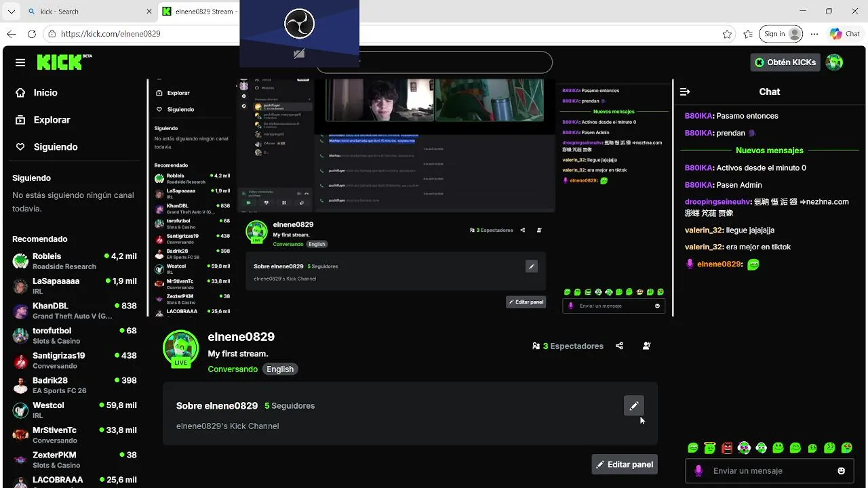Open recommended channel MrStivenTc

75,435
